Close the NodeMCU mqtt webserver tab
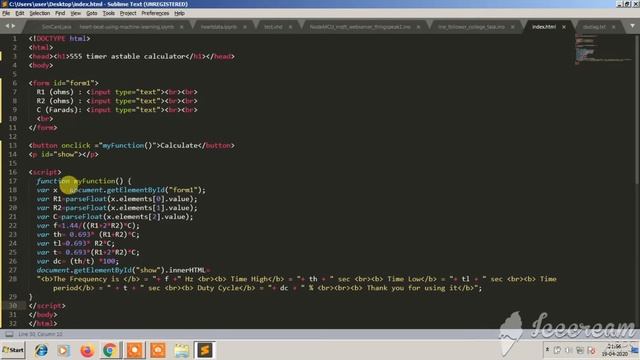640x360 pixels. point(418,27)
